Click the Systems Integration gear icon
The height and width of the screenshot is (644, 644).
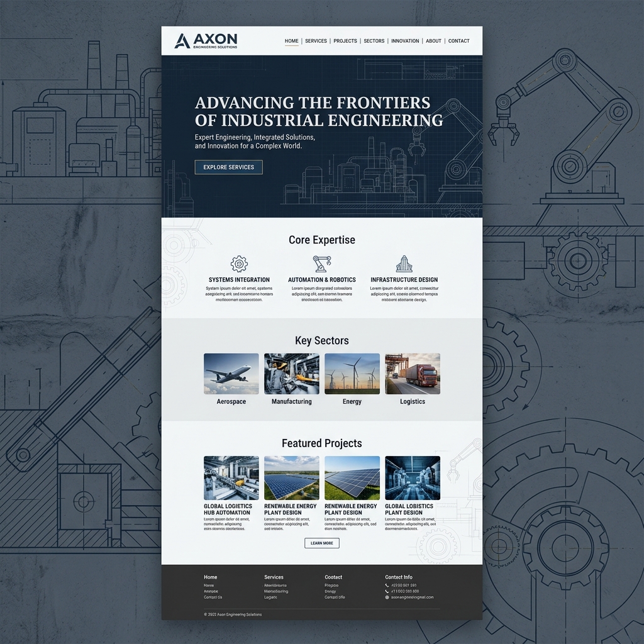click(x=239, y=264)
